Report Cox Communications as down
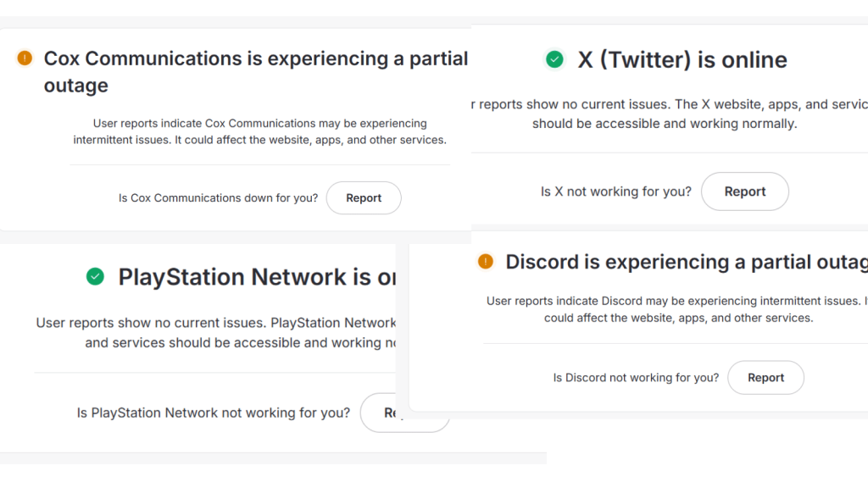This screenshot has height=488, width=868. [x=364, y=198]
